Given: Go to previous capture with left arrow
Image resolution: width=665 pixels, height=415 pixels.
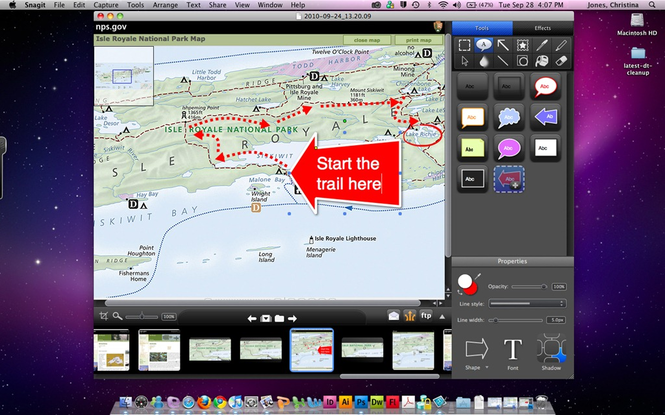Looking at the screenshot, I should [x=252, y=318].
